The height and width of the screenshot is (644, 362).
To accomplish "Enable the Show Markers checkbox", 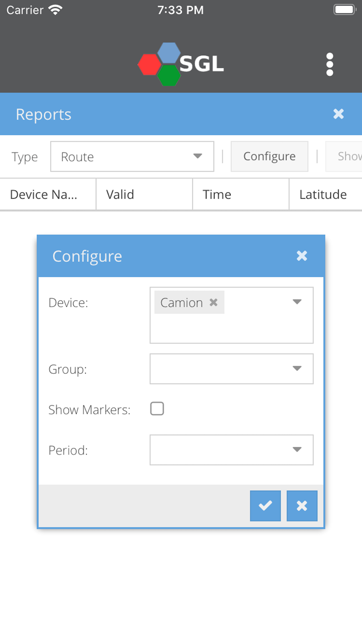I will coord(157,409).
